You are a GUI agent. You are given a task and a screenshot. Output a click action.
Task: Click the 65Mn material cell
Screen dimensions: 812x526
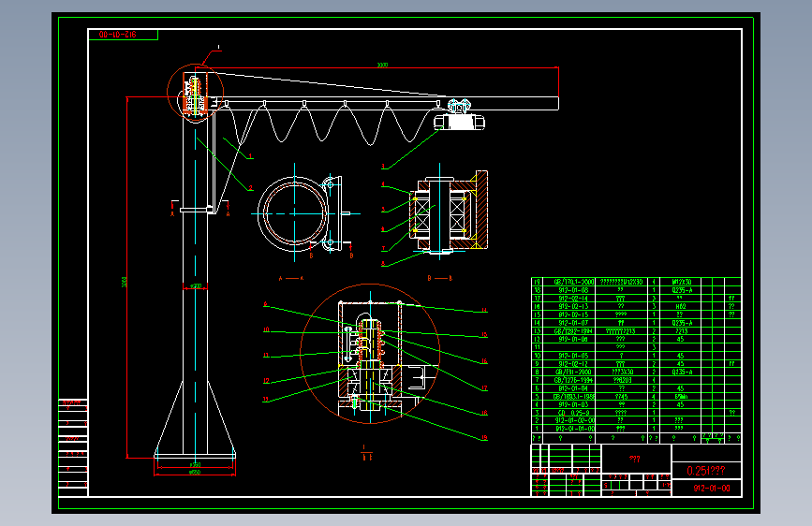point(682,397)
